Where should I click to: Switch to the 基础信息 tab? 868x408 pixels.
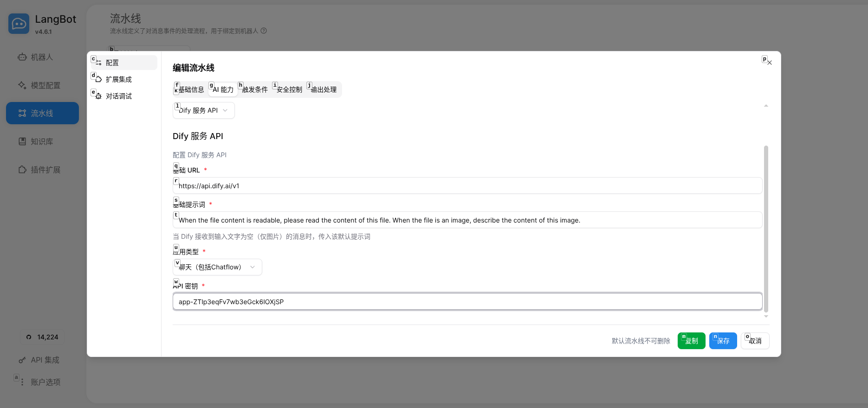[x=191, y=89]
